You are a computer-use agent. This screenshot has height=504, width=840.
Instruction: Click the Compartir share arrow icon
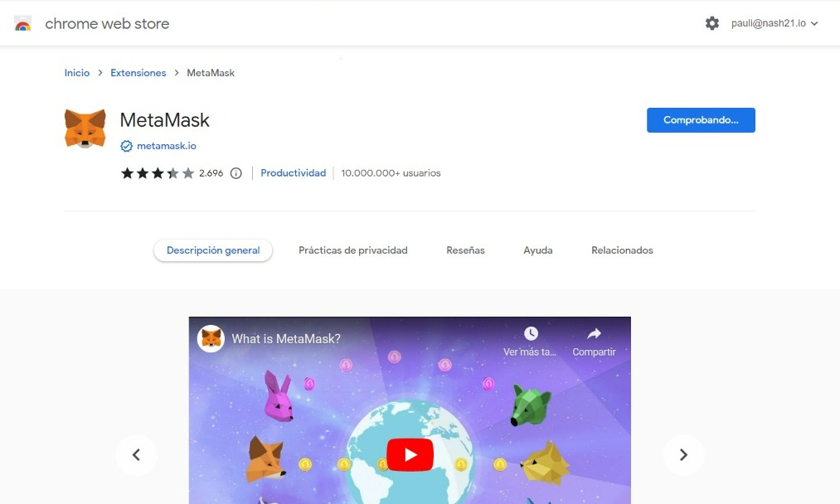pyautogui.click(x=594, y=334)
